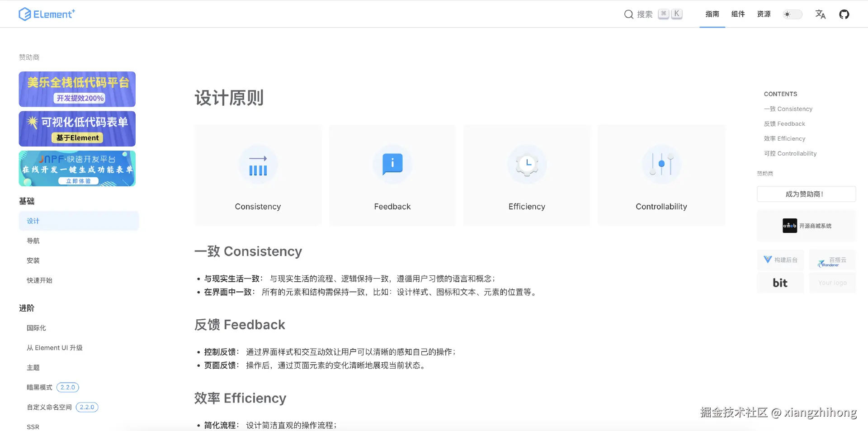
Task: Open the 构建后台 sponsor card
Action: pyautogui.click(x=780, y=260)
